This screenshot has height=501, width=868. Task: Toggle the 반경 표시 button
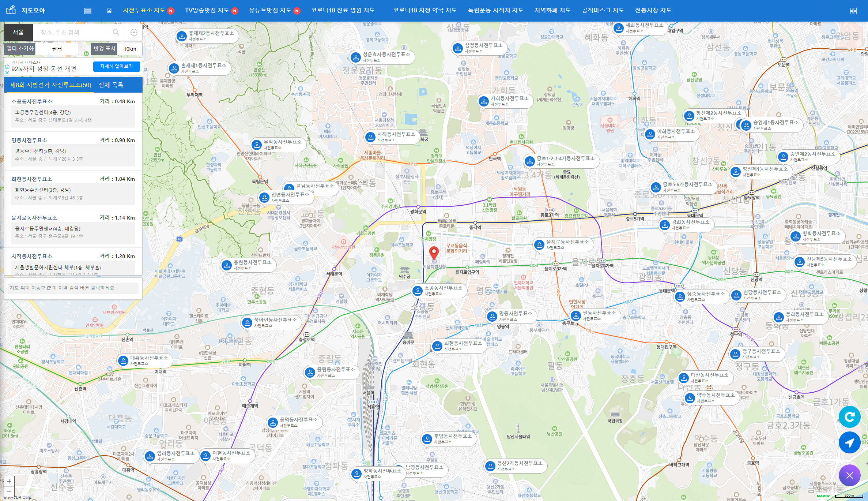coord(104,49)
